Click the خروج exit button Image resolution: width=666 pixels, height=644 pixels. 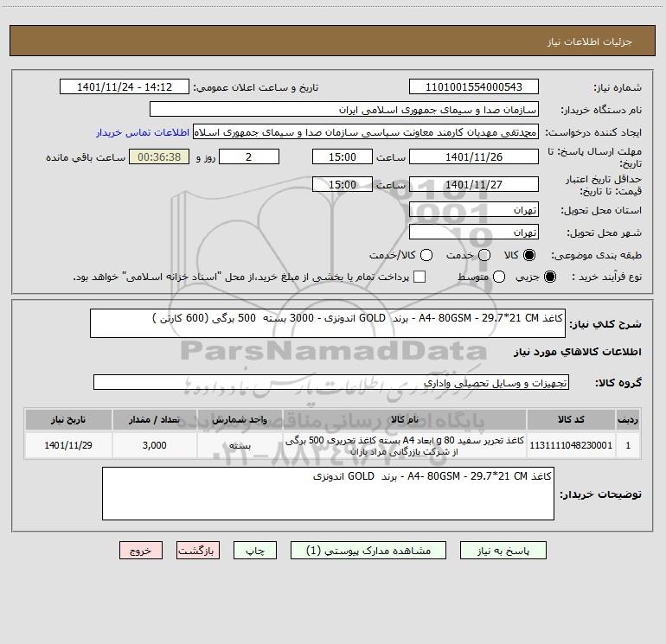(x=141, y=551)
